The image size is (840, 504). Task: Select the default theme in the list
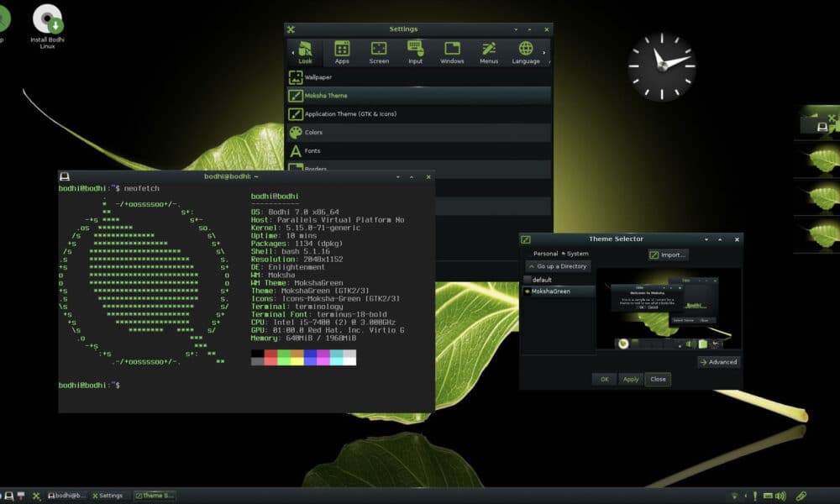point(559,280)
